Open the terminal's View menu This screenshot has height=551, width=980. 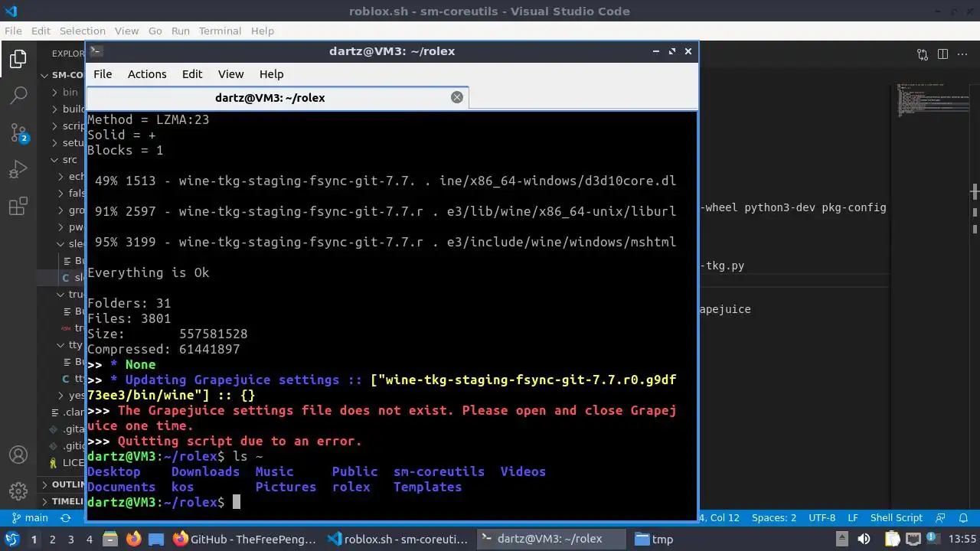[x=230, y=73]
